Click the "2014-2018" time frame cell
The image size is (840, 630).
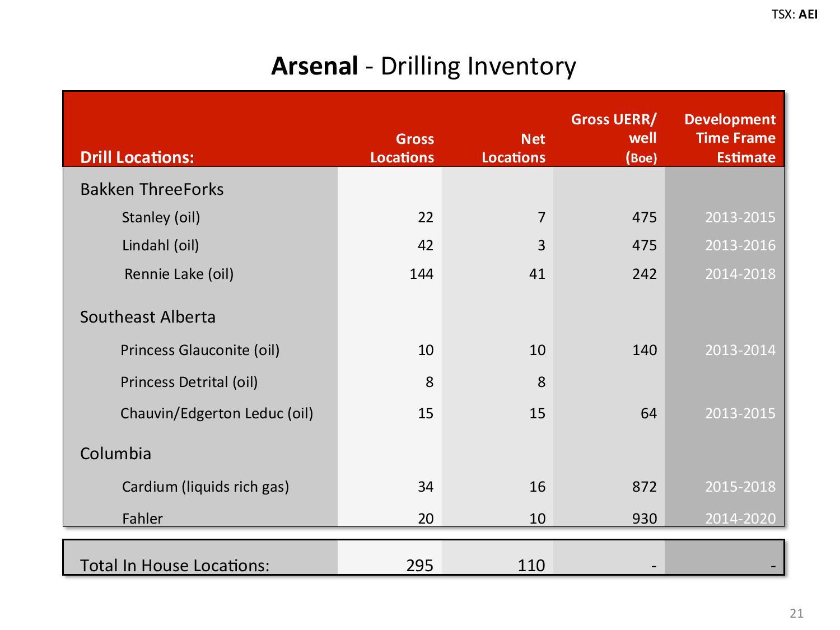[740, 274]
